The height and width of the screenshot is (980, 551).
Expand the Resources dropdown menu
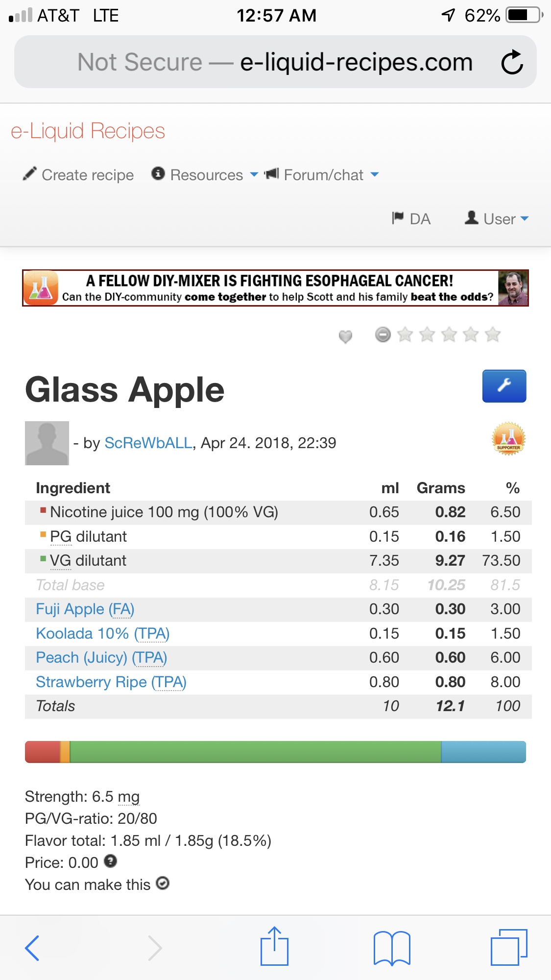206,175
